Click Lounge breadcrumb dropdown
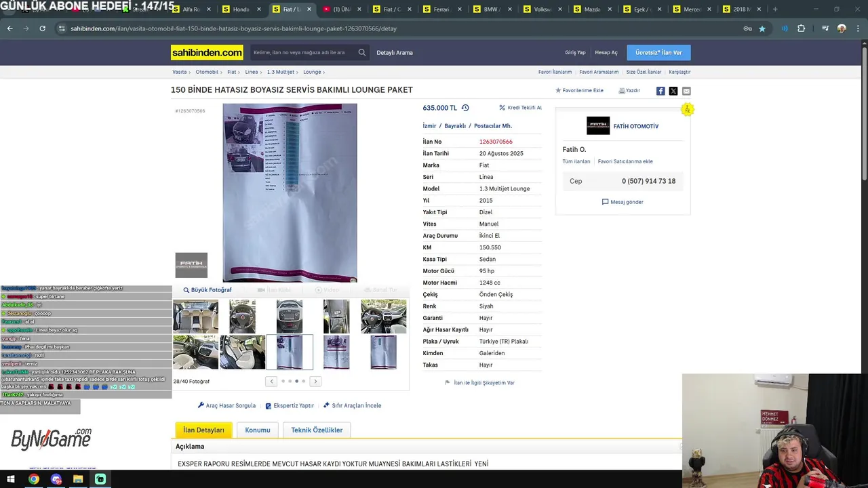The image size is (868, 488). pyautogui.click(x=314, y=72)
